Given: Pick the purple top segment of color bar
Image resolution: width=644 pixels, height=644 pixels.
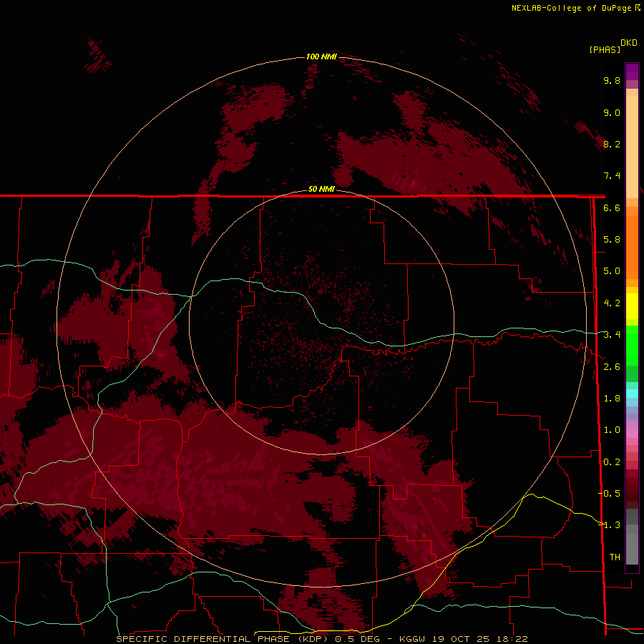Looking at the screenshot, I should coord(632,72).
